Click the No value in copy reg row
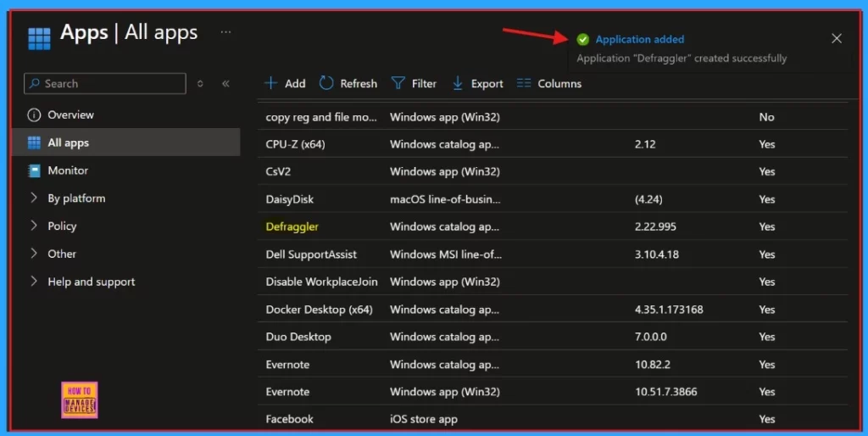868x436 pixels. pyautogui.click(x=766, y=117)
